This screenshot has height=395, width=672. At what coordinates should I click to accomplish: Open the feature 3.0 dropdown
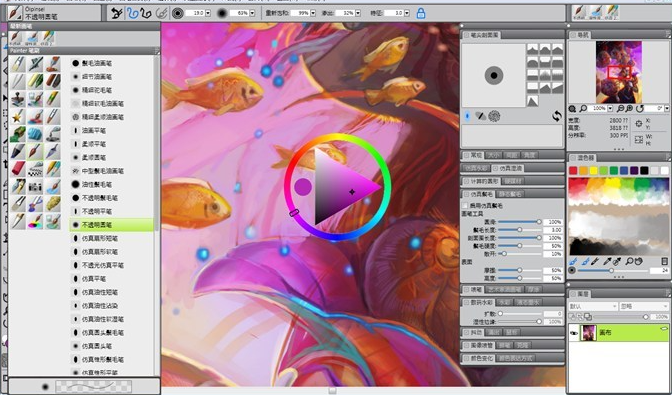click(x=407, y=13)
